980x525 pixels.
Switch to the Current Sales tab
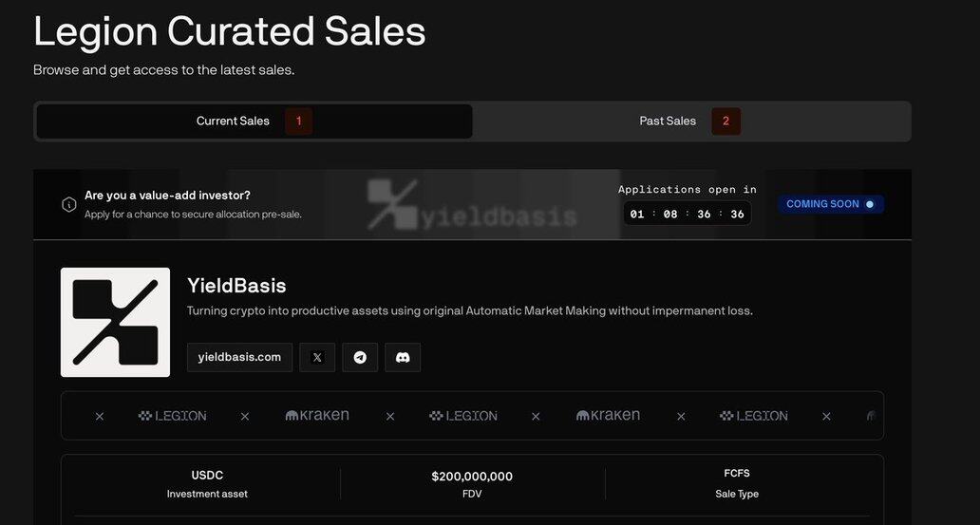pyautogui.click(x=254, y=122)
